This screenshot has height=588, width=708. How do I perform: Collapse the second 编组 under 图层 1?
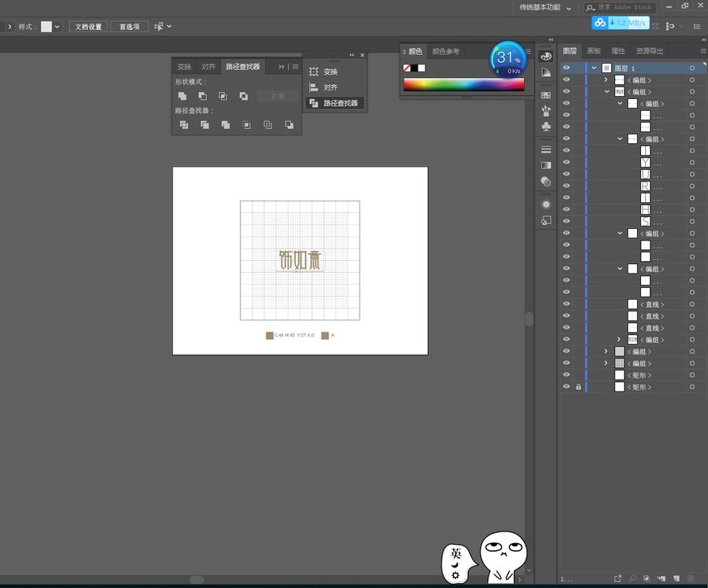point(607,92)
